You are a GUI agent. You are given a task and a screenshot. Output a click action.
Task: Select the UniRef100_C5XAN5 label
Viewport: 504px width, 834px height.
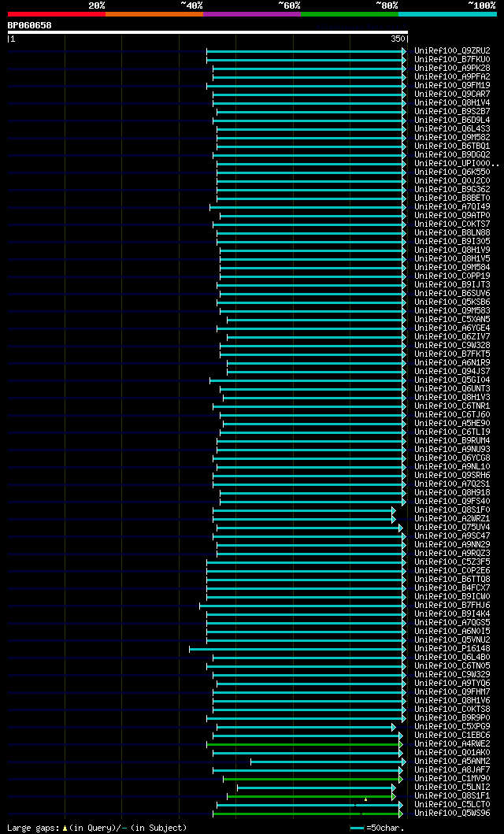(453, 320)
